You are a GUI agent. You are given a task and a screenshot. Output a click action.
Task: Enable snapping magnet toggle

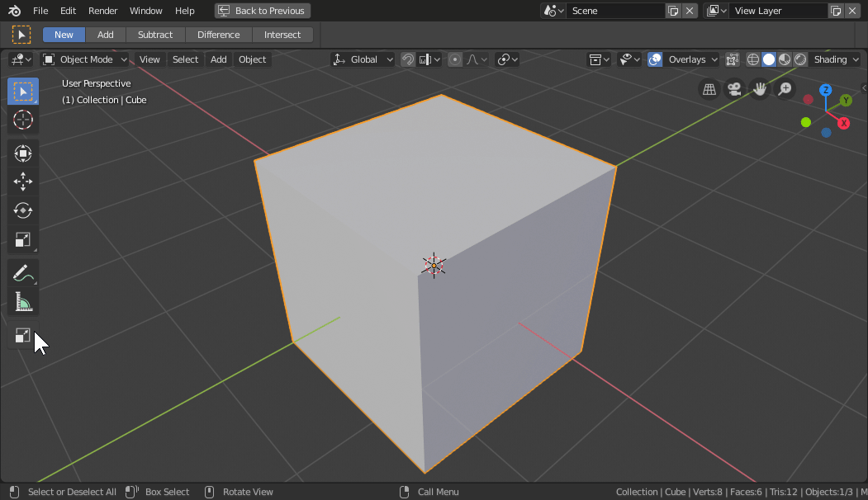point(407,59)
